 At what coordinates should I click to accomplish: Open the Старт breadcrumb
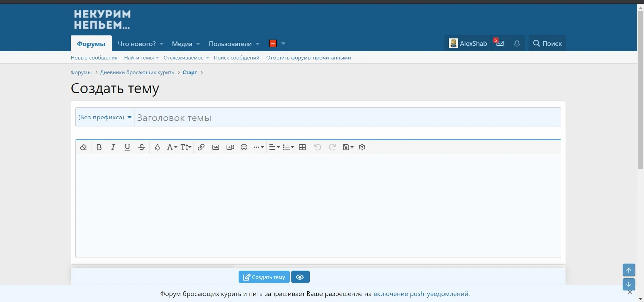pyautogui.click(x=190, y=72)
